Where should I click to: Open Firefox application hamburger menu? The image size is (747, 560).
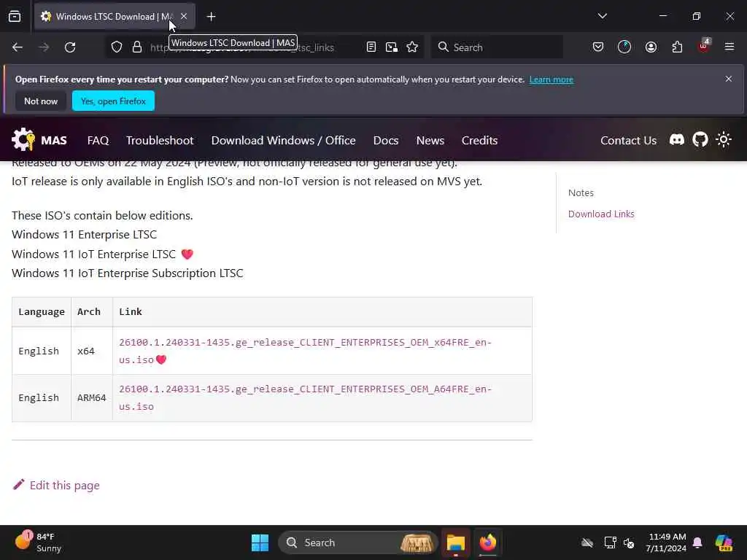point(729,47)
